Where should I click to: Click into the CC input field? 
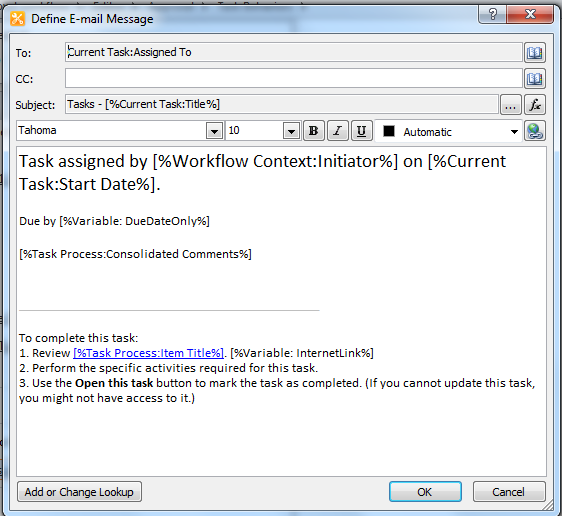[x=294, y=78]
